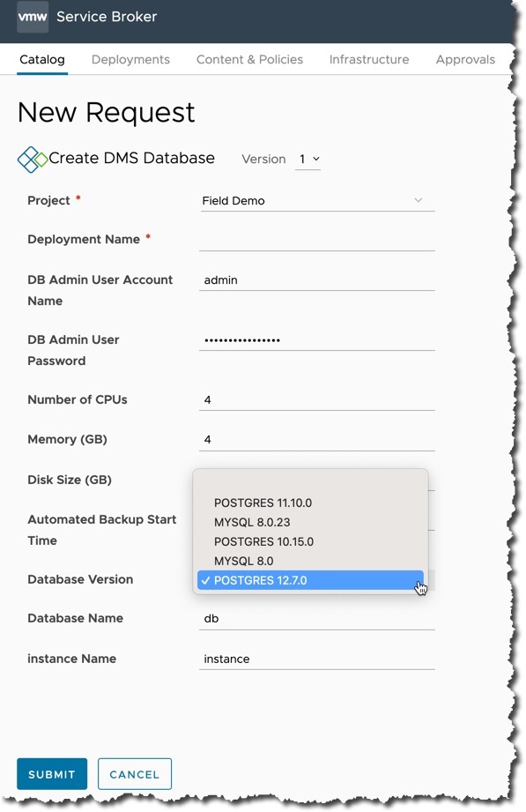Click the instance Name input field
526x812 pixels.
click(317, 659)
